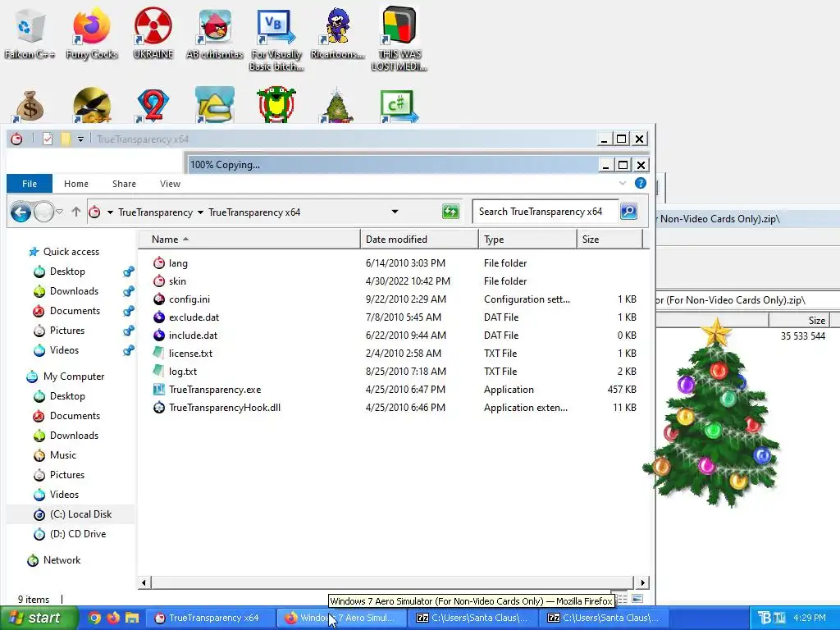
Task: Open Explorer help question mark icon
Action: [640, 183]
